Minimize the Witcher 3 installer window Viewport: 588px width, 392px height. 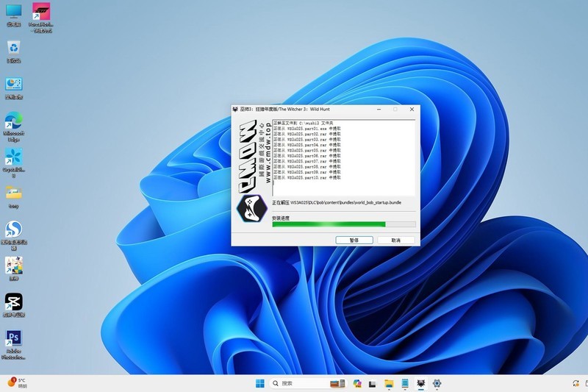point(379,109)
